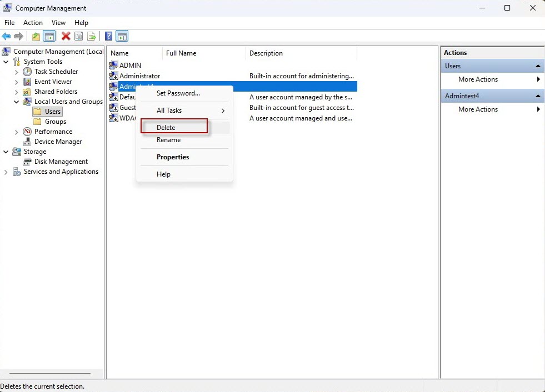Expand the Performance node

pos(16,132)
